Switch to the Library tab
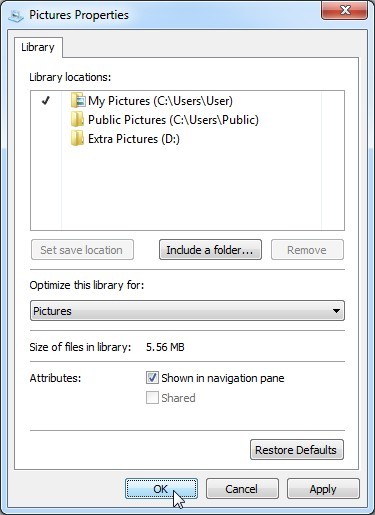 [x=38, y=47]
